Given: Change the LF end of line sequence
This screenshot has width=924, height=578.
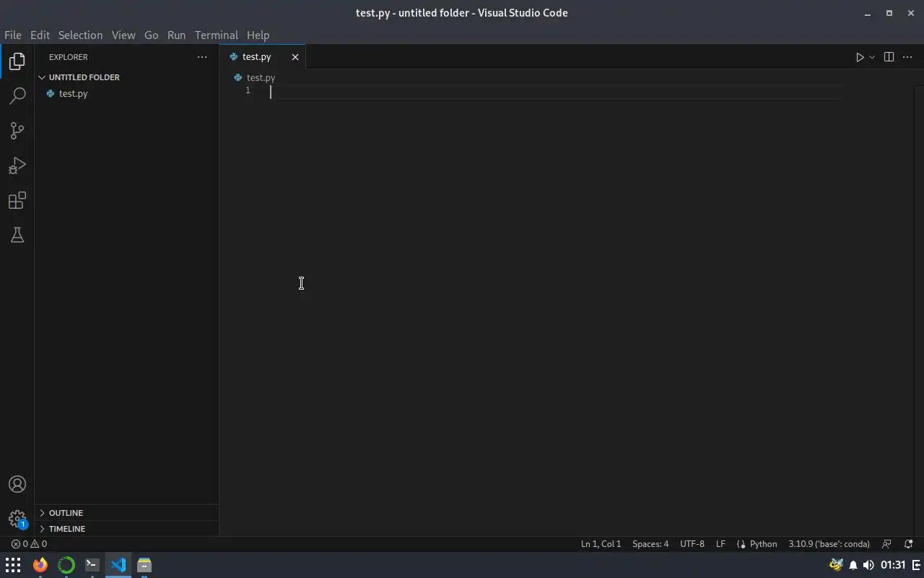Looking at the screenshot, I should (720, 544).
